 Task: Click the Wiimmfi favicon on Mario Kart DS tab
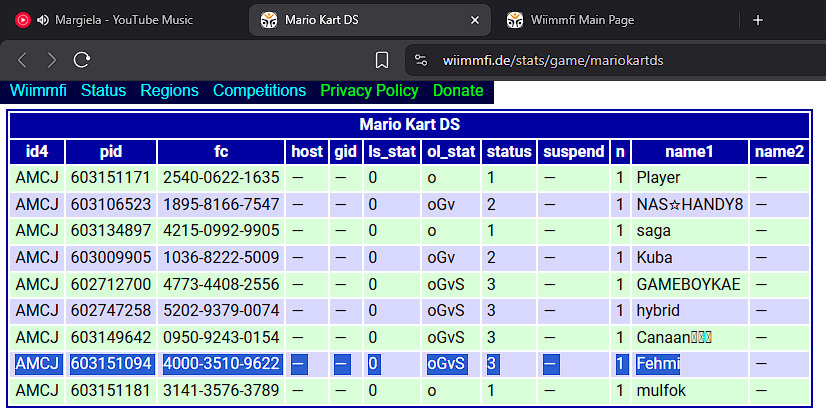pos(269,20)
